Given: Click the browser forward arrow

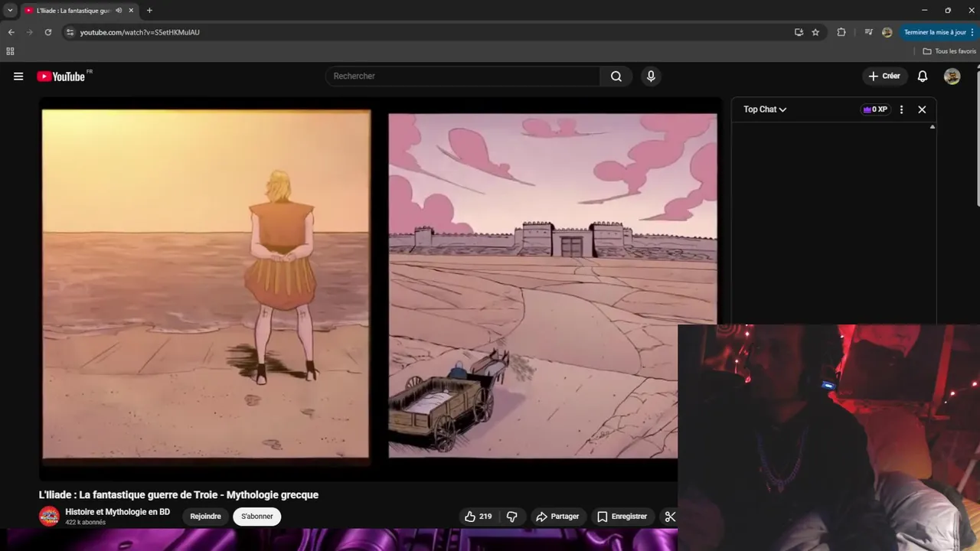Looking at the screenshot, I should (x=30, y=32).
